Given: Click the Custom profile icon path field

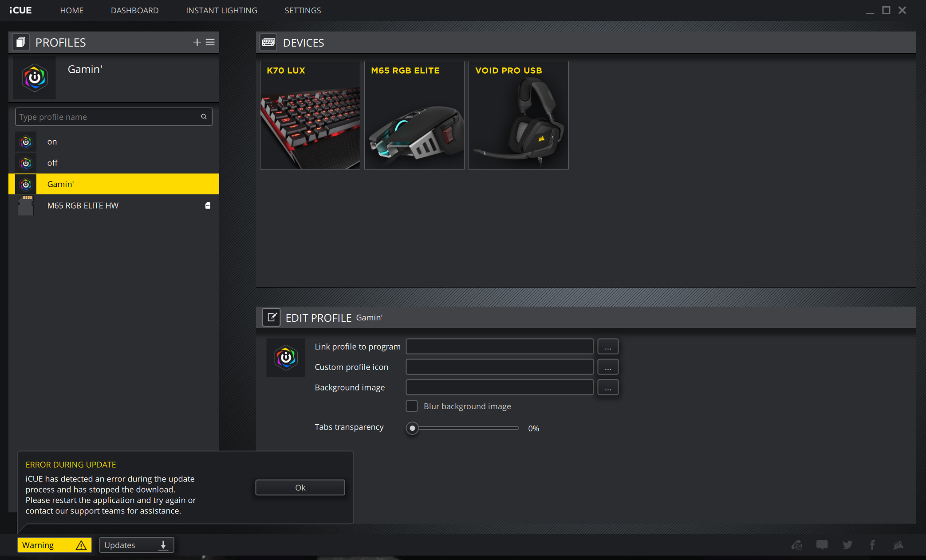Looking at the screenshot, I should tap(500, 367).
